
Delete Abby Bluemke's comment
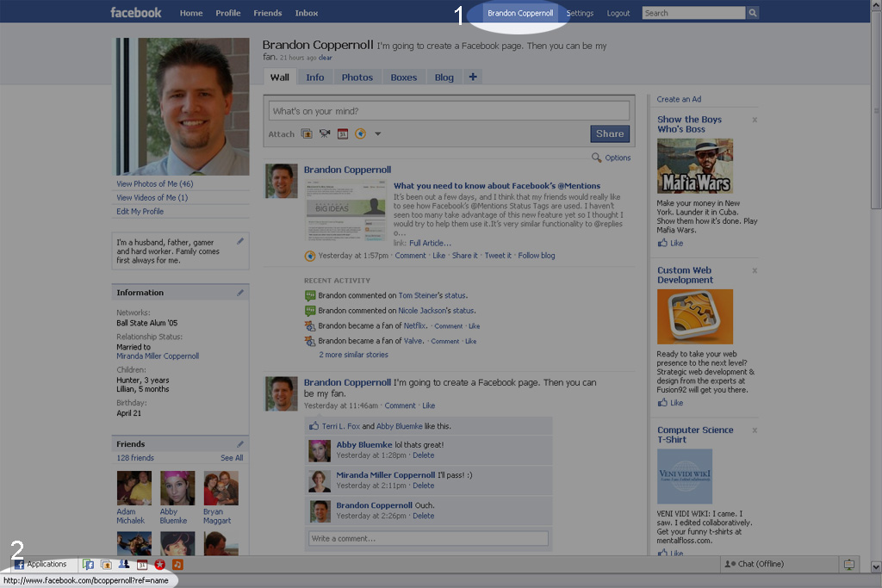[x=424, y=455]
